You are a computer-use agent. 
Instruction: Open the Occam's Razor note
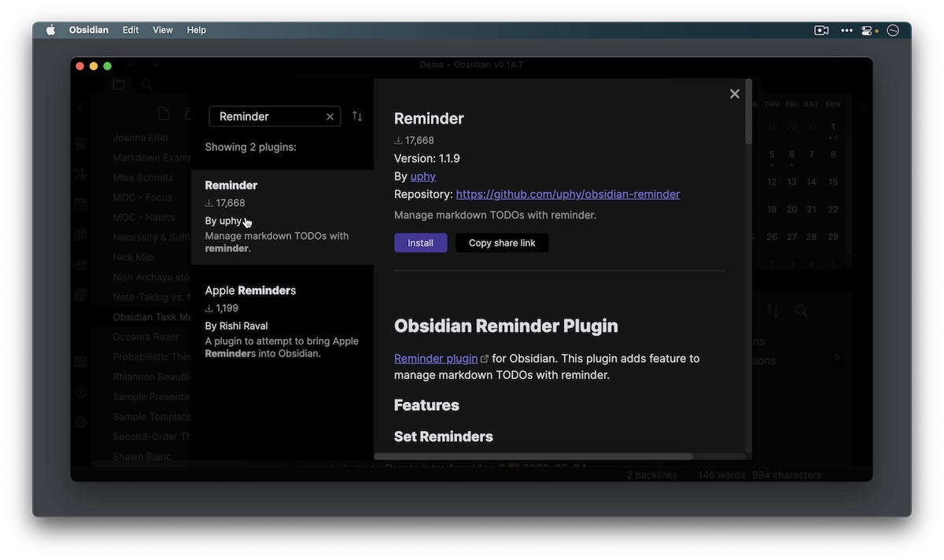pos(146,337)
